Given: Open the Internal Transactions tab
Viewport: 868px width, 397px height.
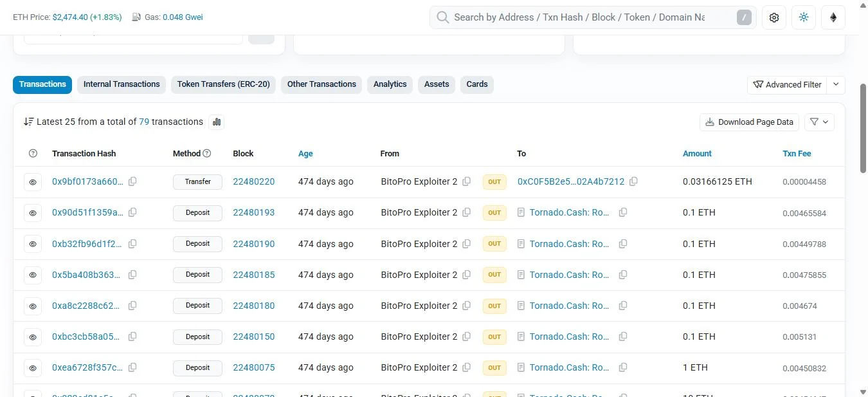Looking at the screenshot, I should [122, 84].
